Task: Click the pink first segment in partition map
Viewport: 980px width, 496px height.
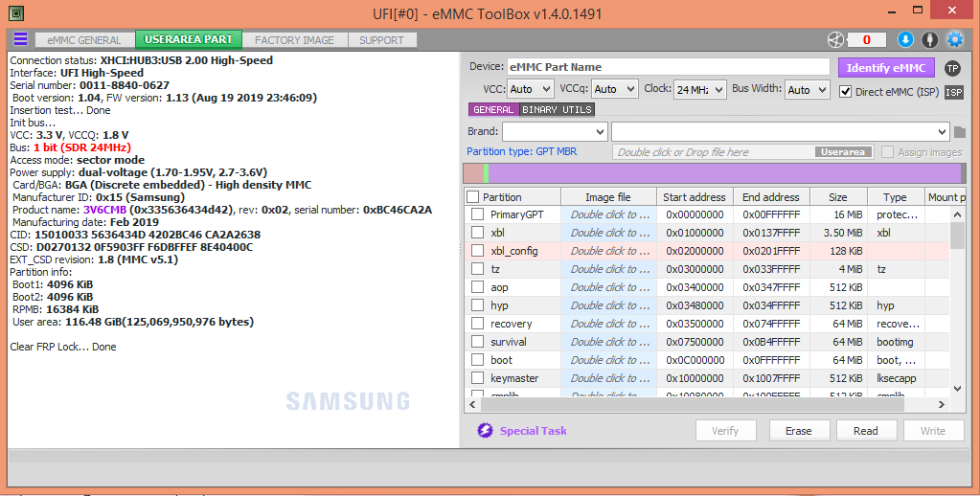Action: (474, 173)
